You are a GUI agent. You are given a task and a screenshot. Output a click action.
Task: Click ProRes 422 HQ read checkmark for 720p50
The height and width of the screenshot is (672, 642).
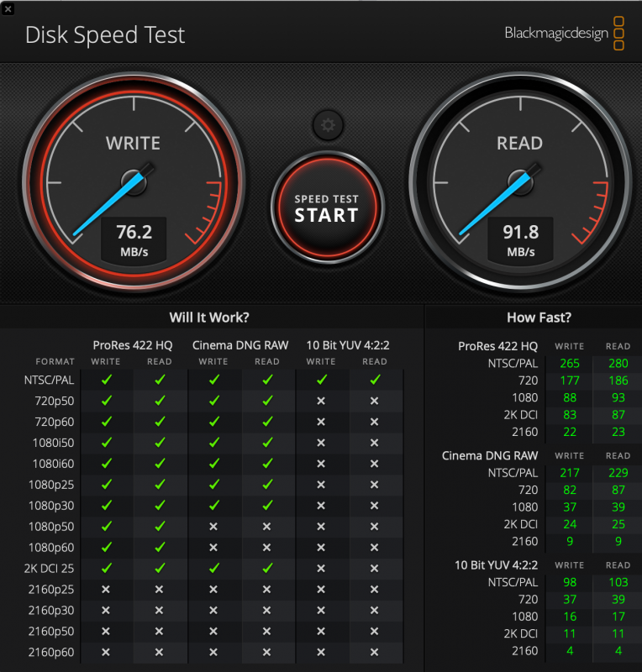pos(160,401)
